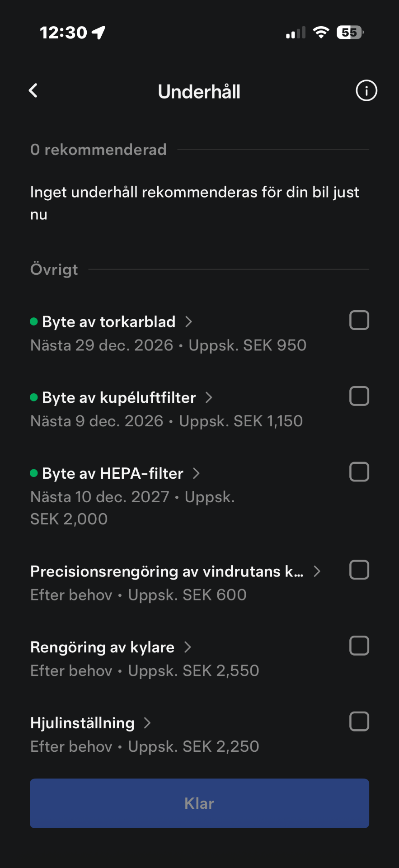The width and height of the screenshot is (399, 868).
Task: Open the Precisionsrengöring av vindrutans item
Action: pos(166,571)
